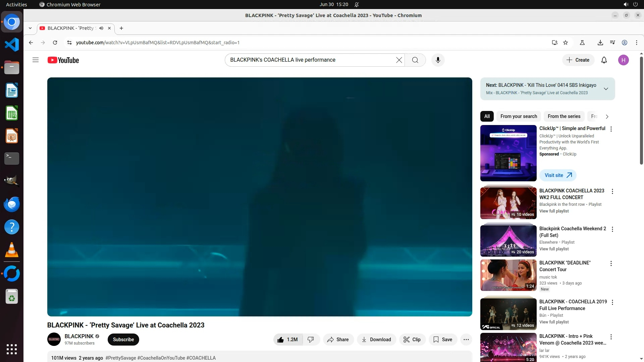This screenshot has height=362, width=644.
Task: Open YouTube notifications bell
Action: tap(604, 60)
